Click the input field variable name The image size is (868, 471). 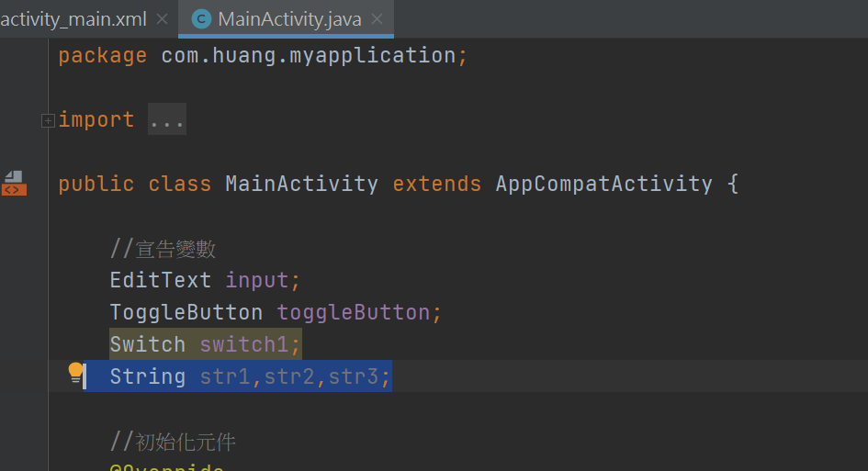pyautogui.click(x=257, y=280)
